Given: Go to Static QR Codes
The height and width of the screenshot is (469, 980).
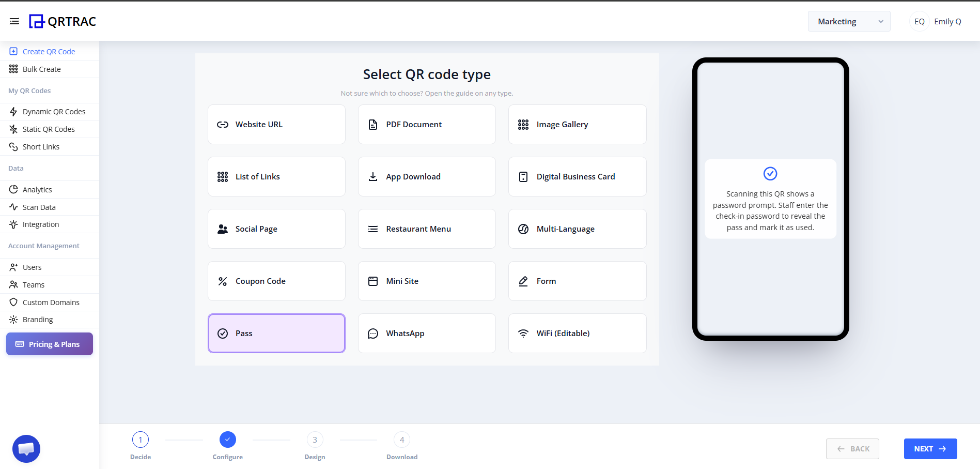Looking at the screenshot, I should point(50,129).
